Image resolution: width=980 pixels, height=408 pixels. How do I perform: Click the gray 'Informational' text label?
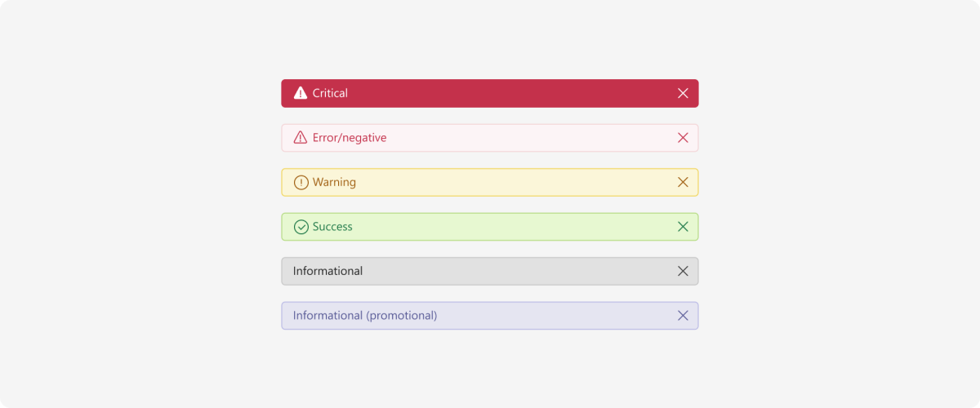click(x=327, y=271)
